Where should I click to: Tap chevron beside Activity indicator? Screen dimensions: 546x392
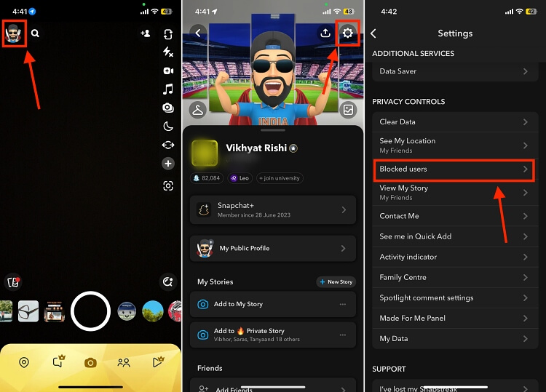pyautogui.click(x=525, y=257)
